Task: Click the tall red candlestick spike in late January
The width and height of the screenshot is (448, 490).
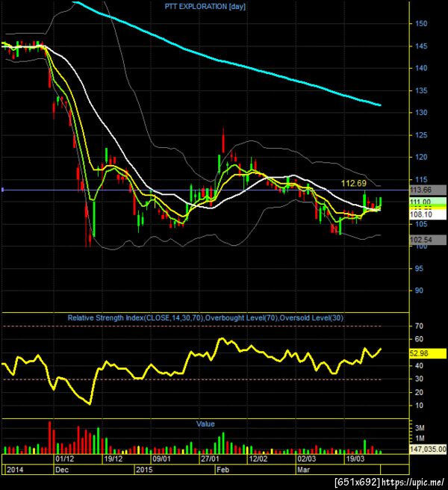Action: tap(223, 140)
